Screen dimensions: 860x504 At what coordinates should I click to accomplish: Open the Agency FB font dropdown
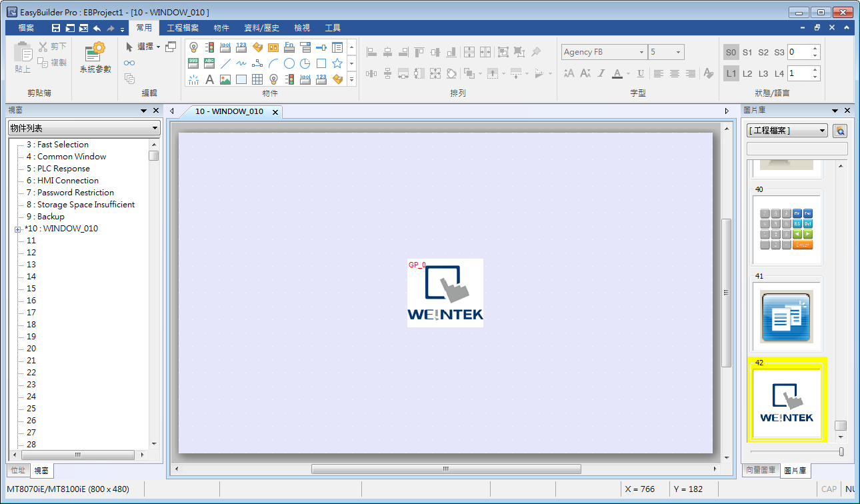point(641,52)
